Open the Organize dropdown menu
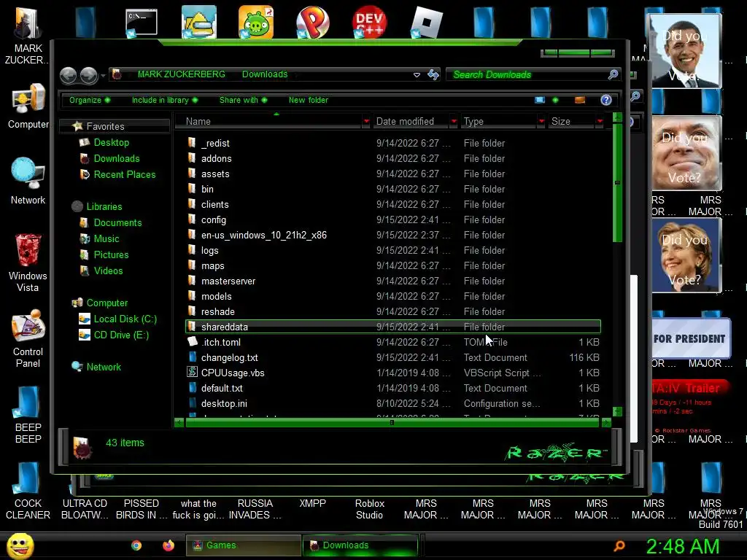This screenshot has width=747, height=560. tap(90, 100)
